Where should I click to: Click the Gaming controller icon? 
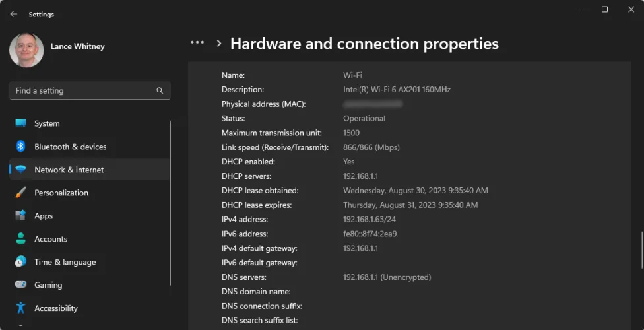21,285
